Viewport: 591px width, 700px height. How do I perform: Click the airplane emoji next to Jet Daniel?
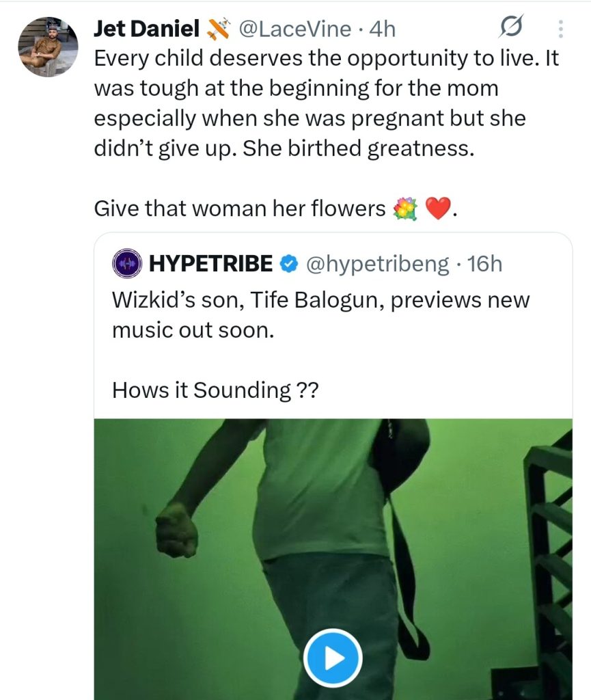tap(218, 29)
